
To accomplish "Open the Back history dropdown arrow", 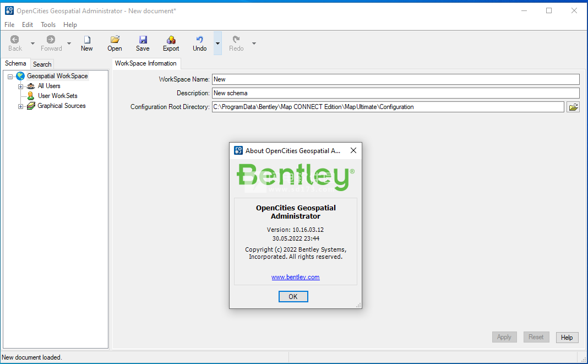I will pos(32,44).
